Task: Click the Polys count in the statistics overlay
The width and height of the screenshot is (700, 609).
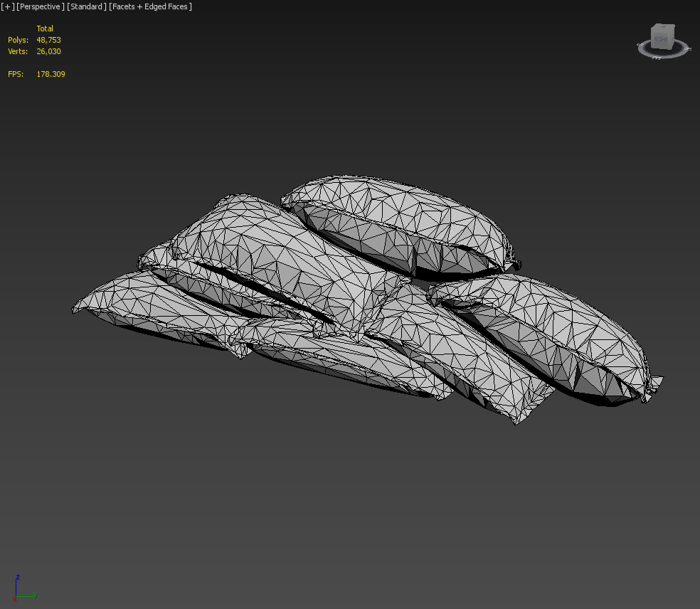Action: point(48,40)
